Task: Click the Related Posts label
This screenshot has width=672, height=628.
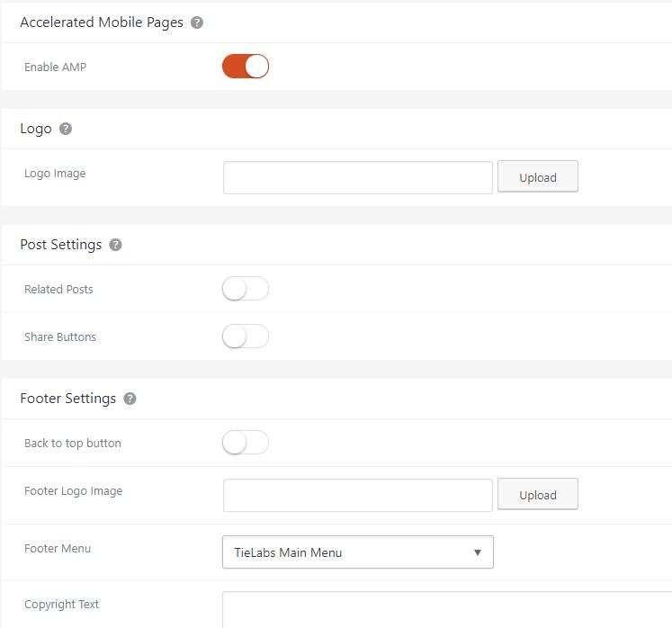Action: 58,289
